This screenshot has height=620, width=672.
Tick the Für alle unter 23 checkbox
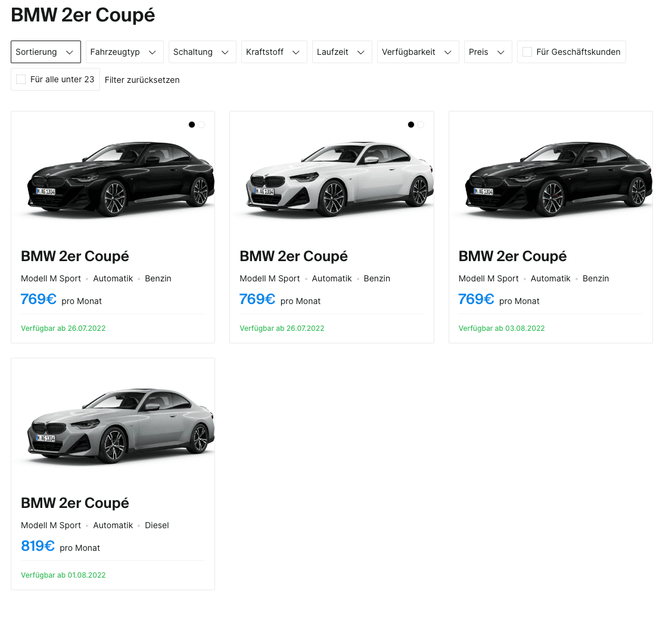pos(21,79)
